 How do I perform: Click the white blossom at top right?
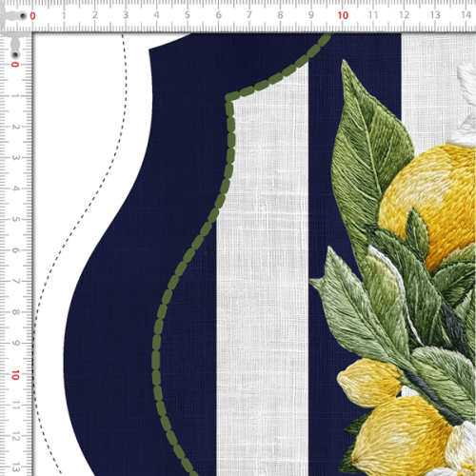coord(464,105)
